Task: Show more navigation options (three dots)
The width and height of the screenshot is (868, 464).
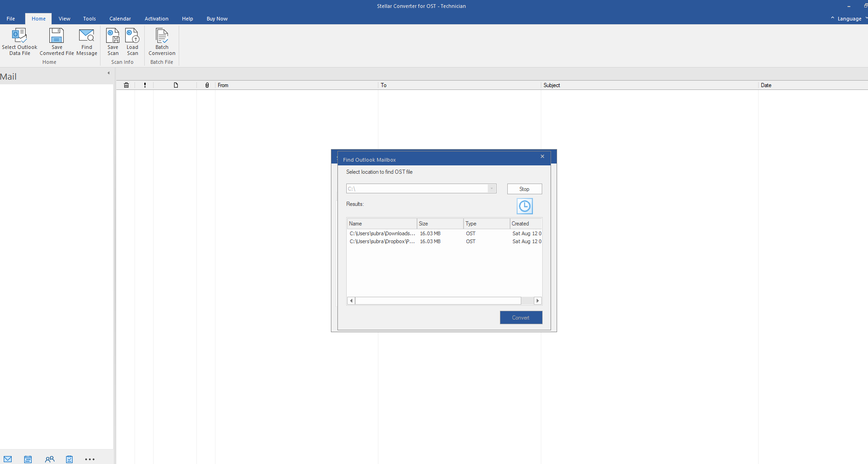Action: (x=90, y=459)
